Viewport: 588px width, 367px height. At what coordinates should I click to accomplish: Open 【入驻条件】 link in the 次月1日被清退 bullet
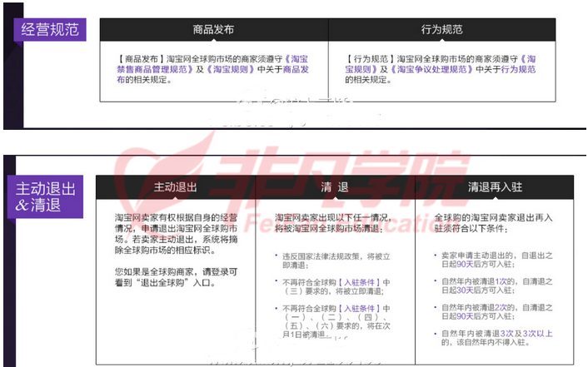pyautogui.click(x=359, y=309)
